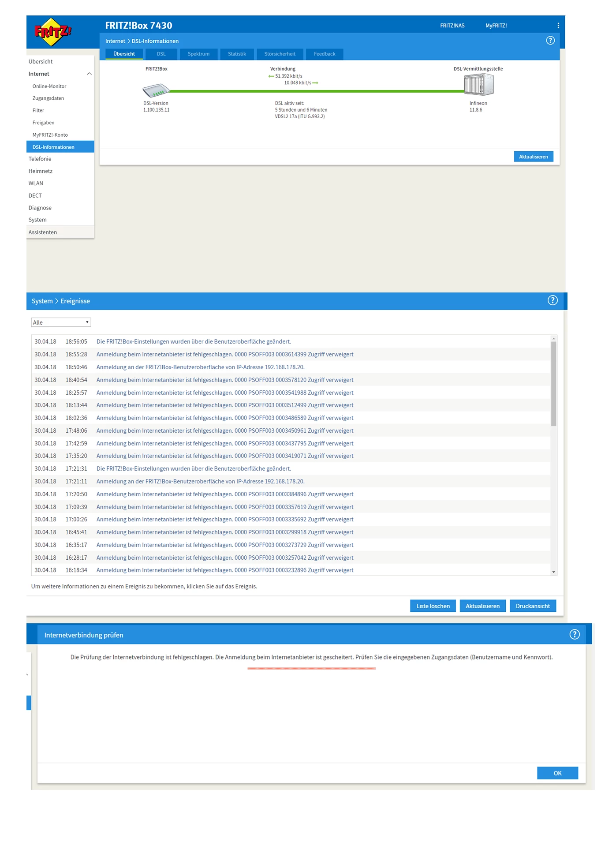Click Aktualisieren in the DSL overview panel
The image size is (616, 846).
click(534, 157)
